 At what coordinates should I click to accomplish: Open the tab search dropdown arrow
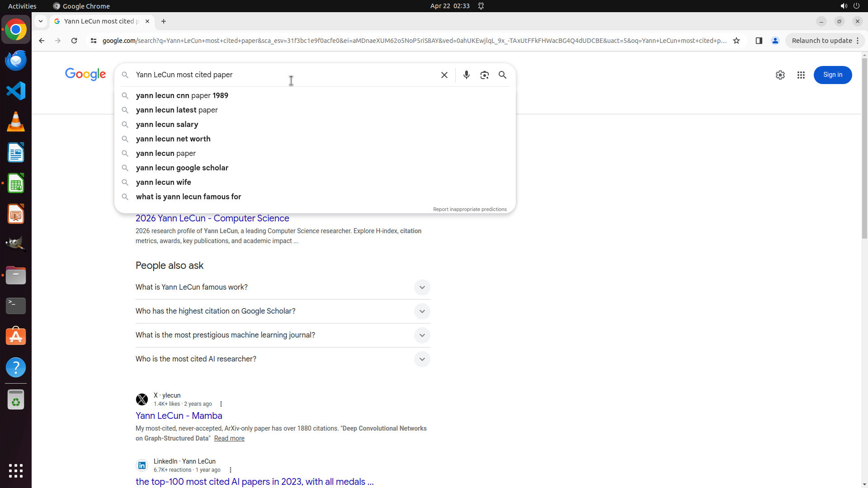tap(41, 21)
